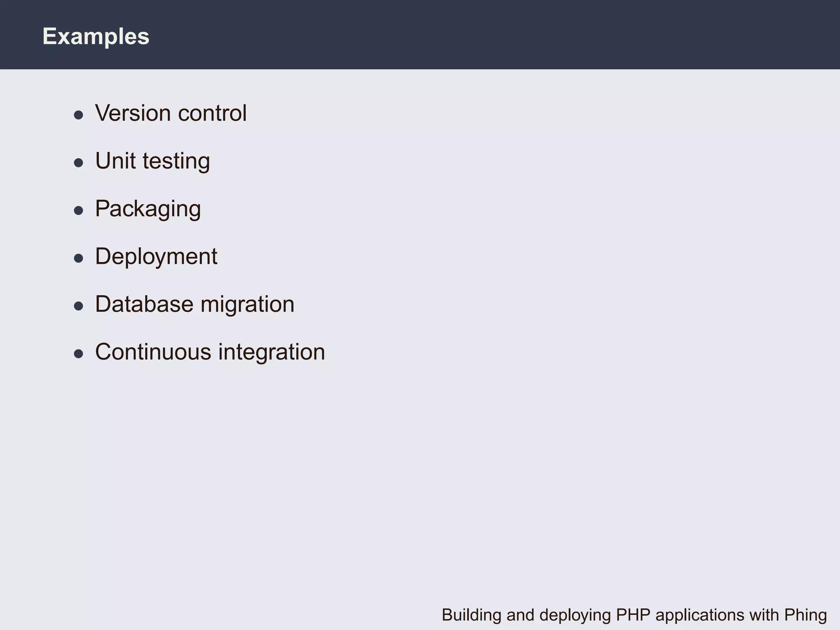Click the word 'Phing' in the footer
This screenshot has height=630, width=840.
coord(805,615)
